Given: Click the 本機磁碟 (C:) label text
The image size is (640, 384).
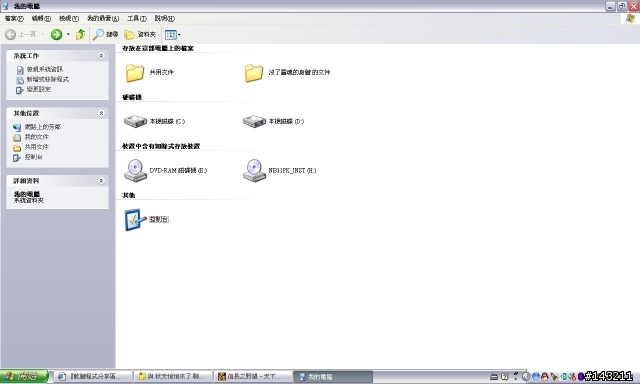Looking at the screenshot, I should click(167, 122).
